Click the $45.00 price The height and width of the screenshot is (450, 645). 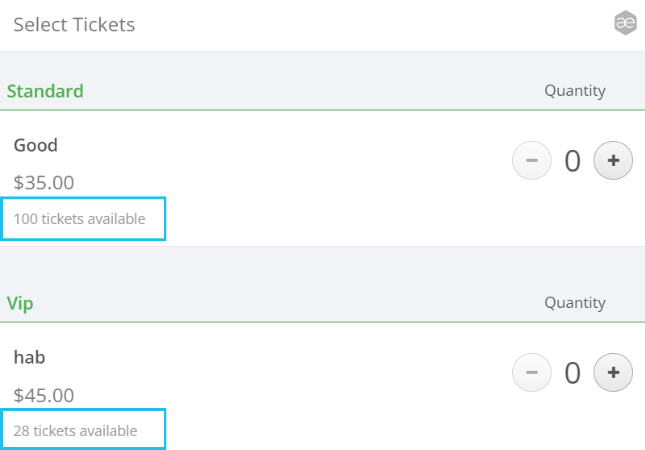[44, 395]
